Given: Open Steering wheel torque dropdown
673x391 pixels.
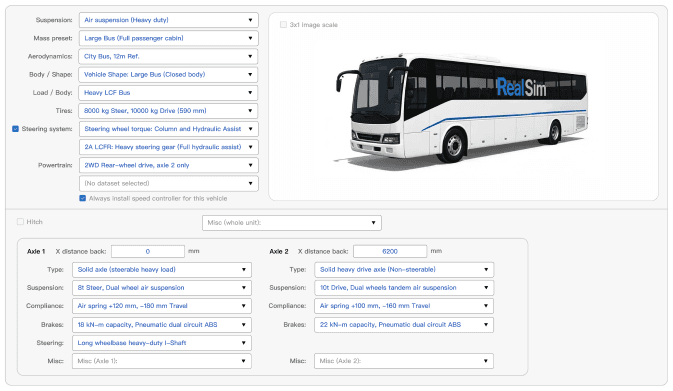Looking at the screenshot, I should (x=169, y=129).
